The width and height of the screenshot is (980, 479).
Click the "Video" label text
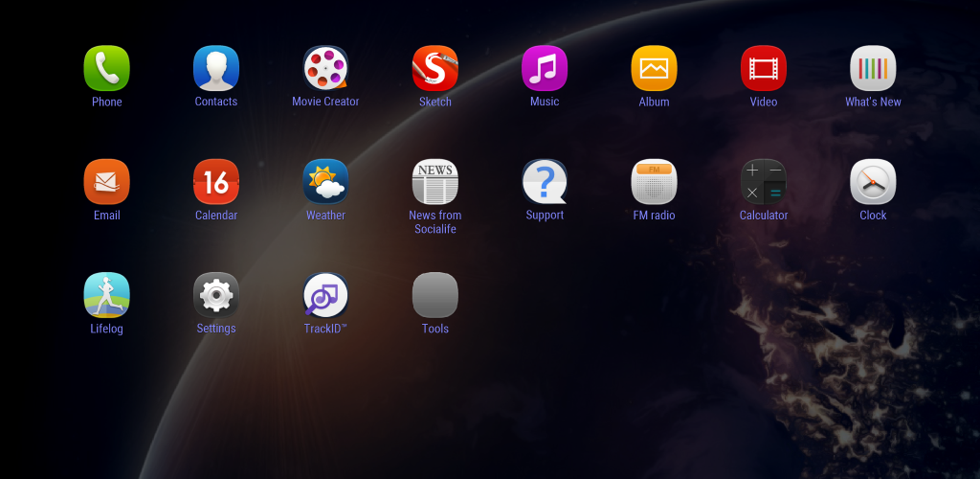pos(763,102)
